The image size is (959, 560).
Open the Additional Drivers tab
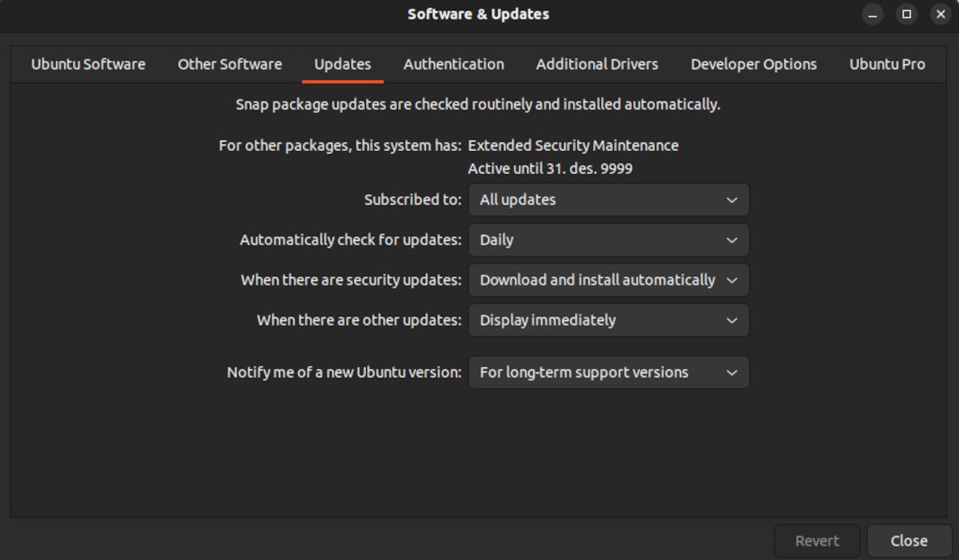pos(596,64)
